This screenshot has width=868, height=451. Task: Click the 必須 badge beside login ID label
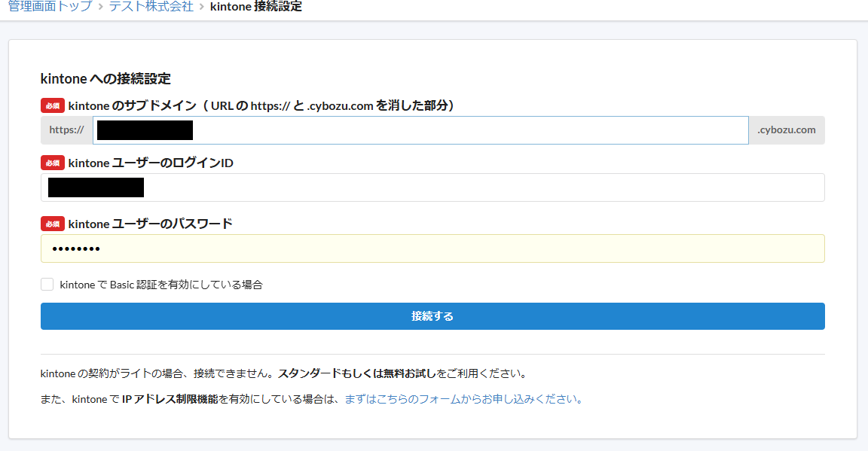pos(53,163)
